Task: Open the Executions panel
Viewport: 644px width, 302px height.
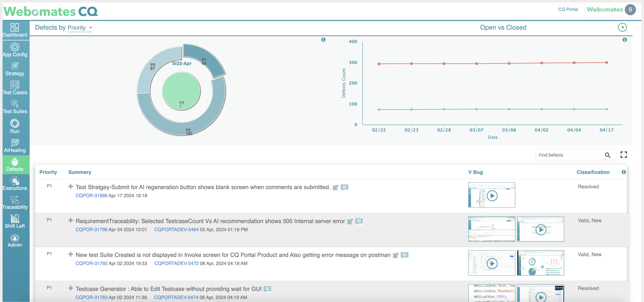Action: pos(15,183)
